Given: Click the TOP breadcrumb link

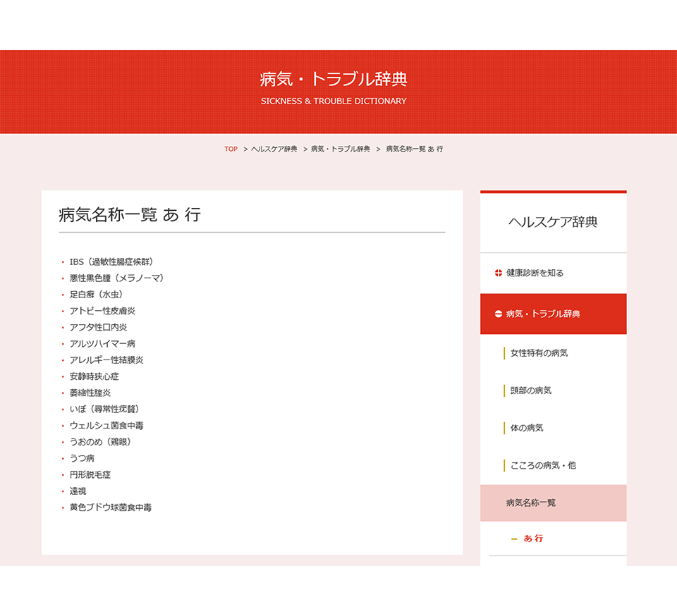Looking at the screenshot, I should click(231, 149).
